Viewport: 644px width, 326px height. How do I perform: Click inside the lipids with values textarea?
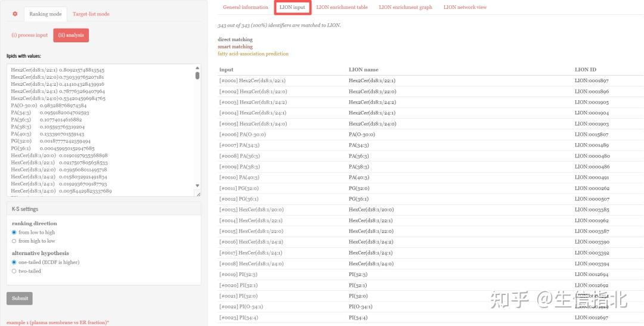101,130
